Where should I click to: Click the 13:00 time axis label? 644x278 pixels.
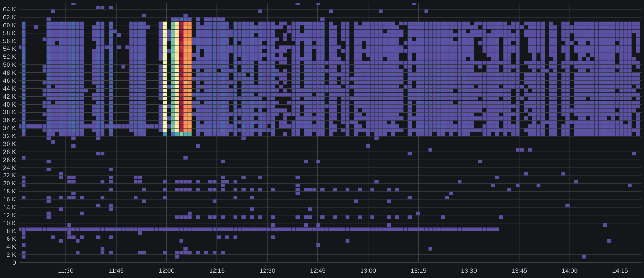tap(368, 271)
